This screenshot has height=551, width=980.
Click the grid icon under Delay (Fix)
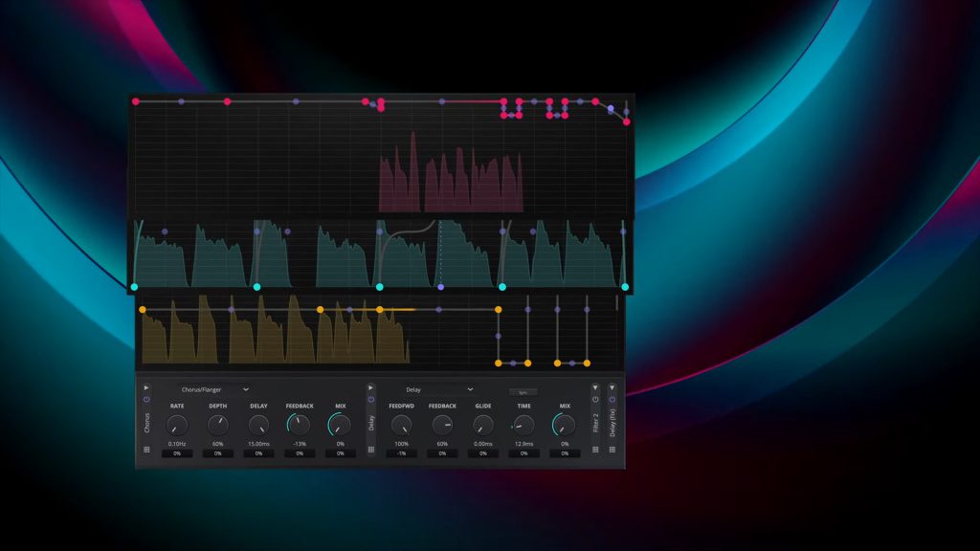[612, 450]
